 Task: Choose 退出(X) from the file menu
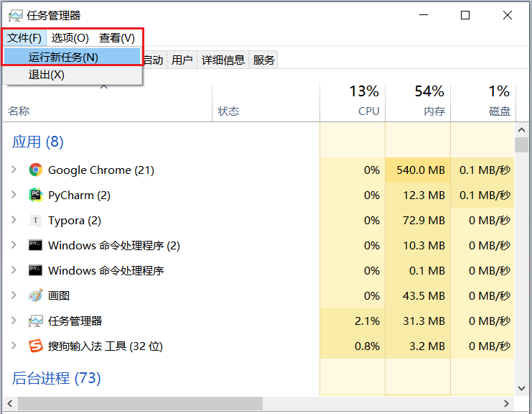pos(73,75)
